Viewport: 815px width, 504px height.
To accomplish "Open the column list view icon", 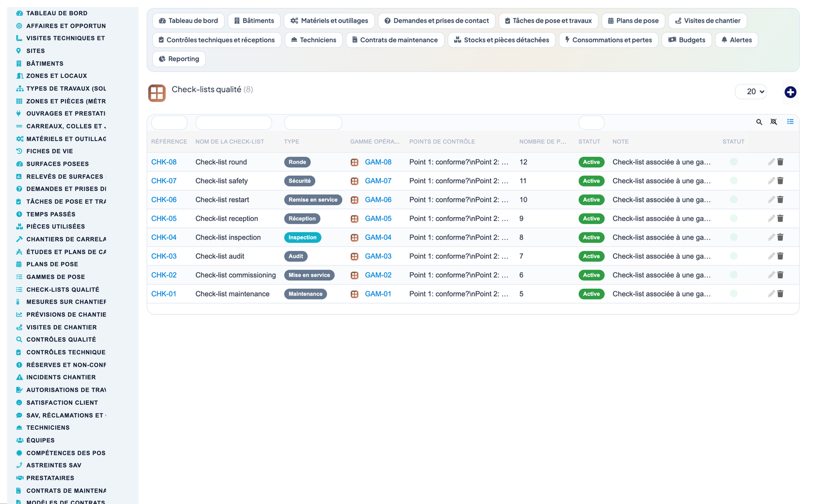I will (x=790, y=122).
